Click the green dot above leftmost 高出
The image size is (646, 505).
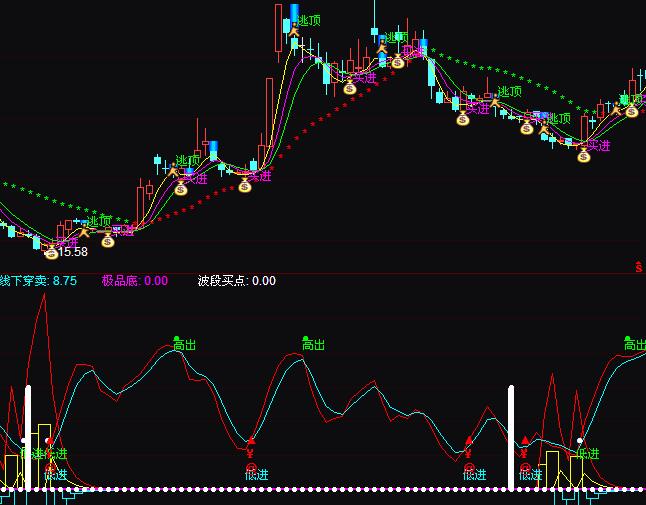[x=178, y=338]
